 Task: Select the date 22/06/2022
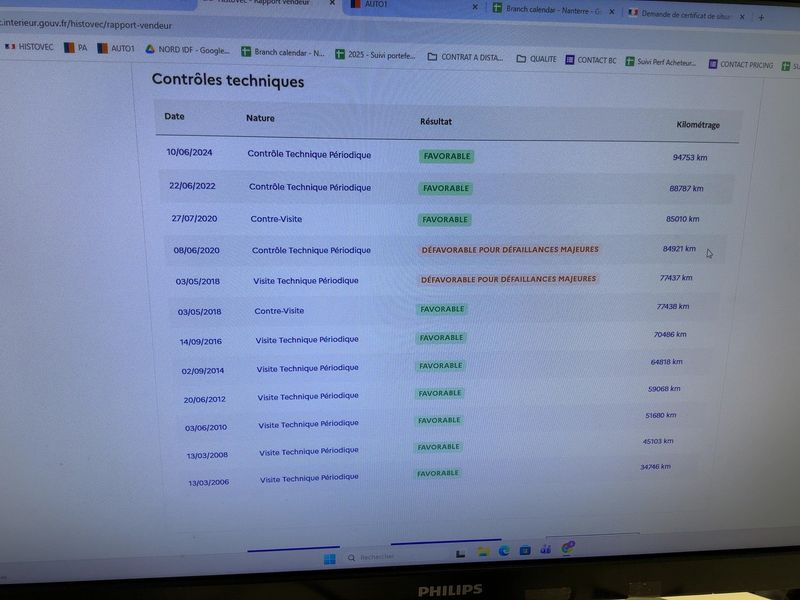click(192, 186)
